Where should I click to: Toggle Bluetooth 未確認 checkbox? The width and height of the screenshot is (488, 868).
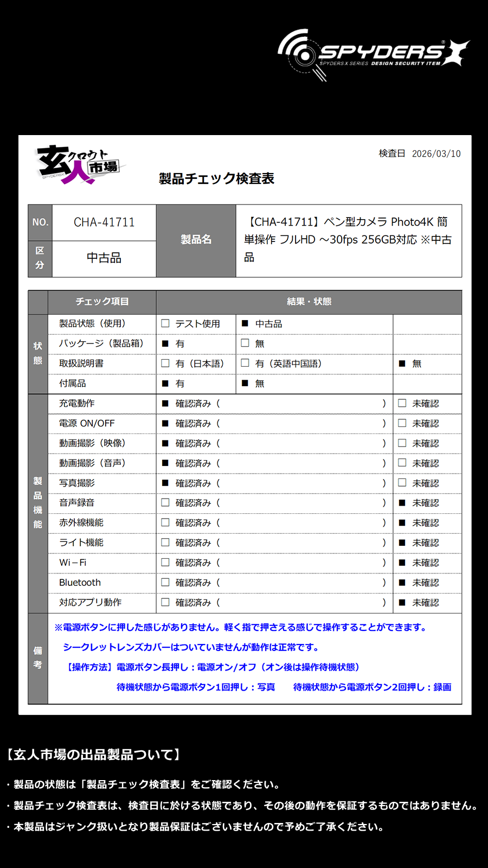click(x=402, y=583)
